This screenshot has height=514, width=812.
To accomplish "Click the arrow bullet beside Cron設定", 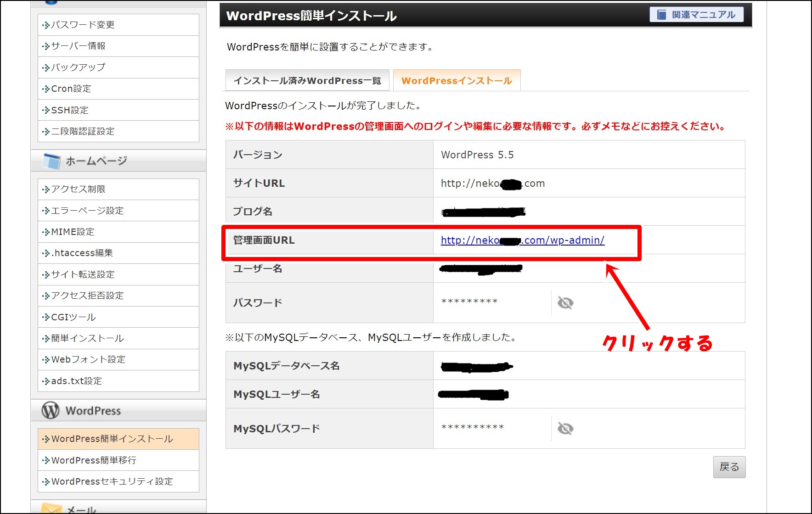I will click(45, 89).
